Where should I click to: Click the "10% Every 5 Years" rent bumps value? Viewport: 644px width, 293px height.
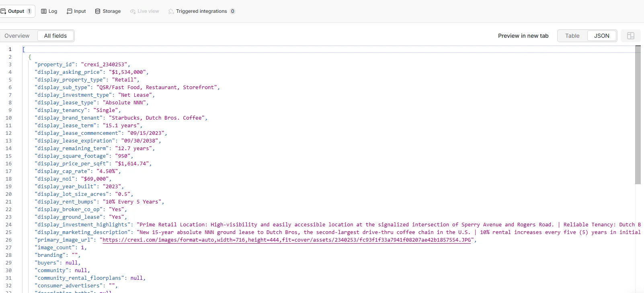coord(132,202)
